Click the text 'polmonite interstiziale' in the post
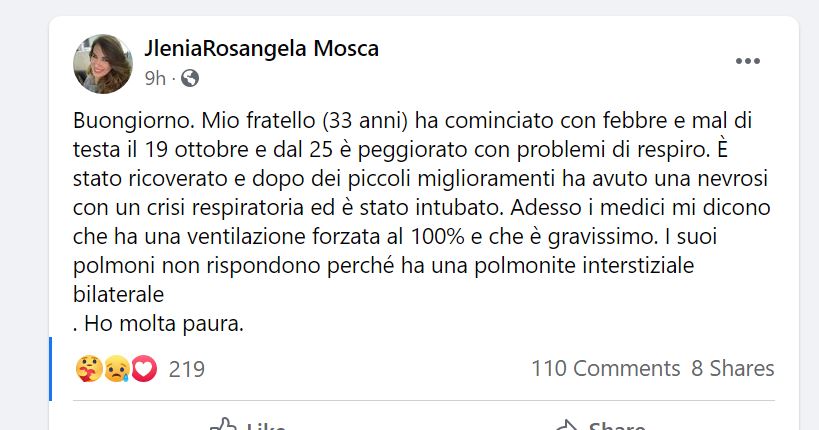Image resolution: width=819 pixels, height=430 pixels. pos(584,265)
